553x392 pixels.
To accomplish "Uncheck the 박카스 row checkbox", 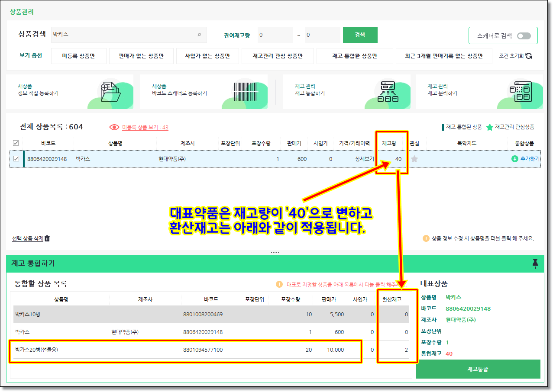I will point(16,159).
